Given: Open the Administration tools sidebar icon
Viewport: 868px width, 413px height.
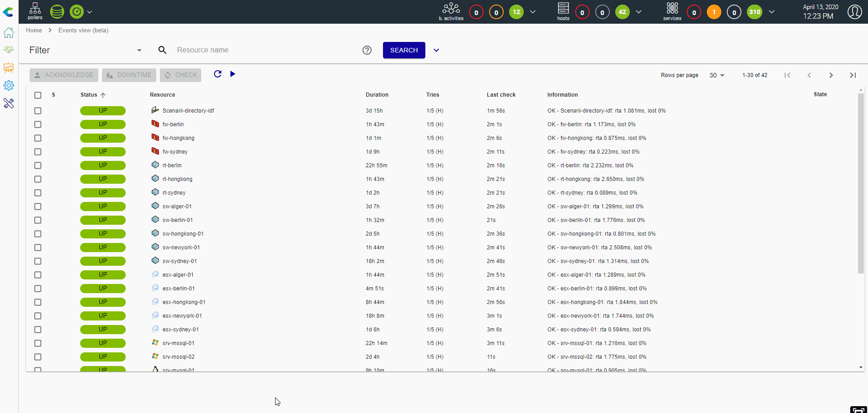Looking at the screenshot, I should (x=9, y=103).
